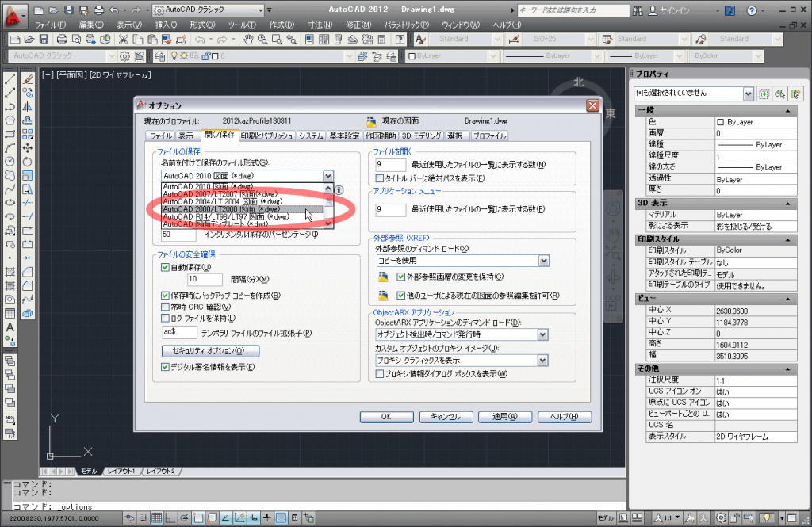812x527 pixels.
Task: Select the Line drawing tool
Action: (10, 78)
